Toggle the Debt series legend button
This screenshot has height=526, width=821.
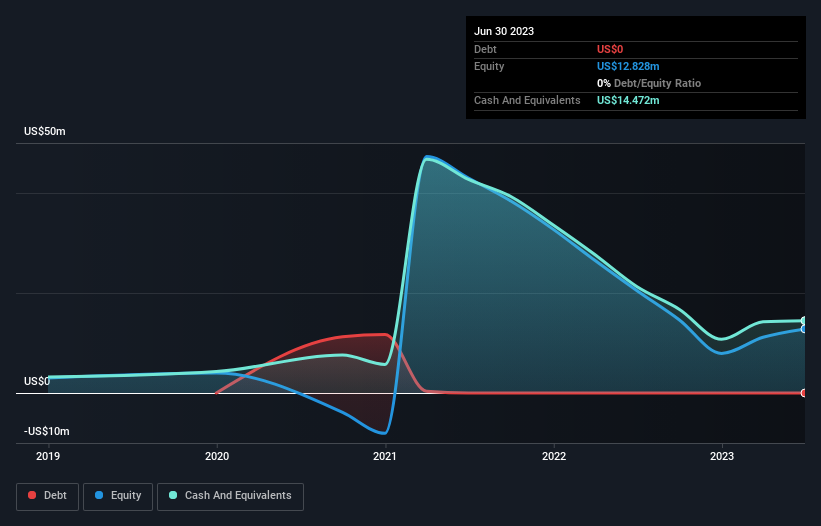(47, 496)
